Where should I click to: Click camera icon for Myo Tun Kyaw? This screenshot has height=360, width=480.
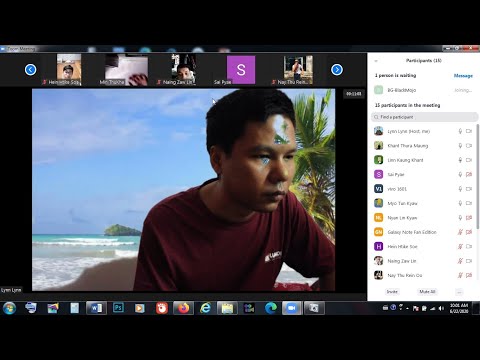pyautogui.click(x=469, y=203)
